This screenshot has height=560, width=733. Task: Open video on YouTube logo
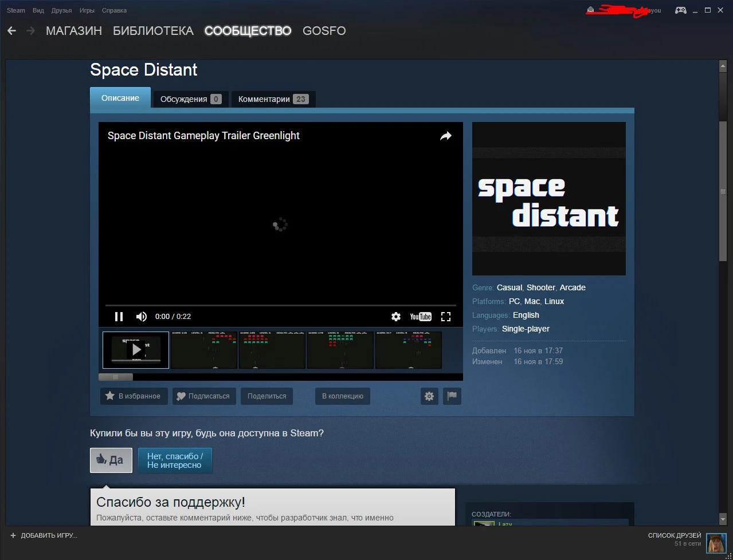(421, 317)
